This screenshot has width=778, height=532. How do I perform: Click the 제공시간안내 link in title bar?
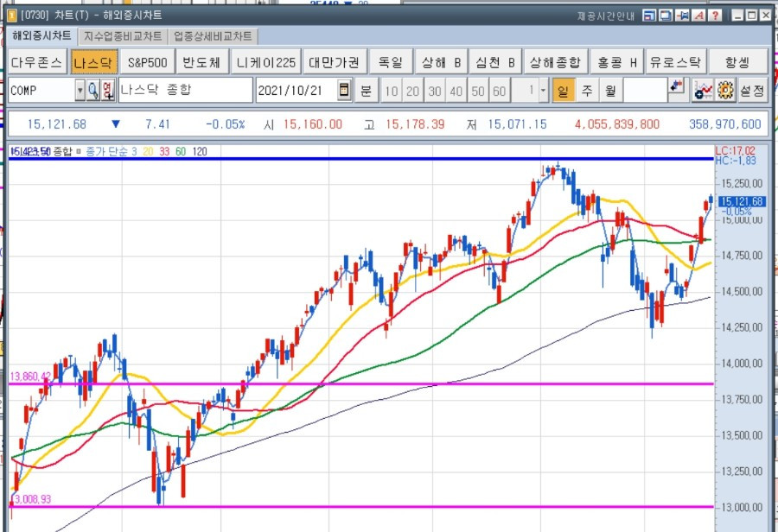click(605, 16)
